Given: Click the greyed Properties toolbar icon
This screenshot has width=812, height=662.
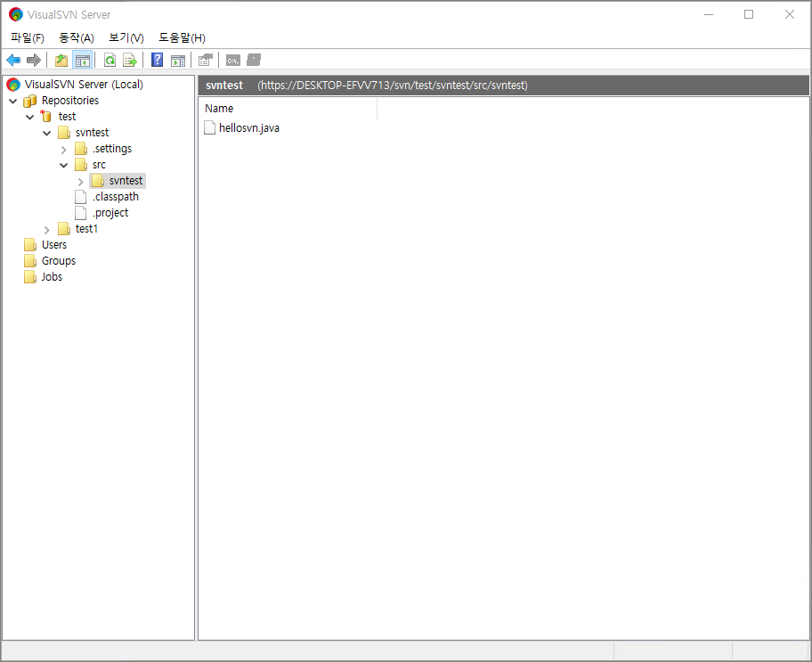Looking at the screenshot, I should [x=206, y=60].
